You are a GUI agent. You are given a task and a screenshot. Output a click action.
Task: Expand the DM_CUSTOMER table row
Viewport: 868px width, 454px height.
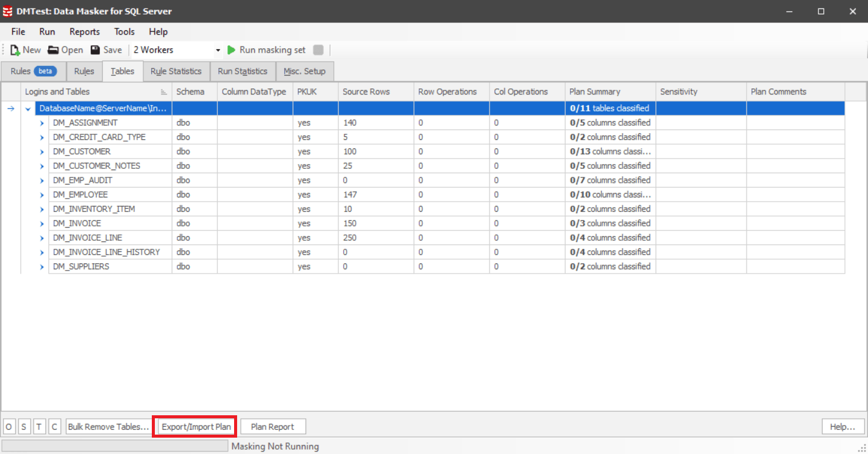42,152
